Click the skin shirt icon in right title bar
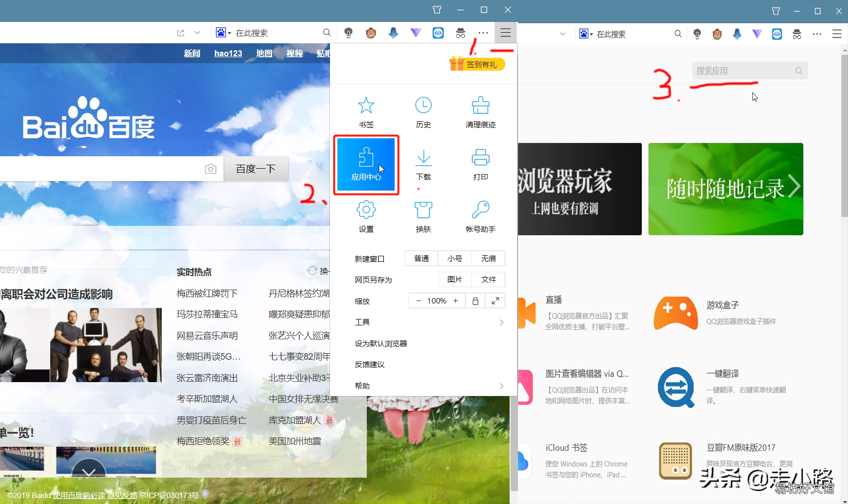 click(x=775, y=11)
